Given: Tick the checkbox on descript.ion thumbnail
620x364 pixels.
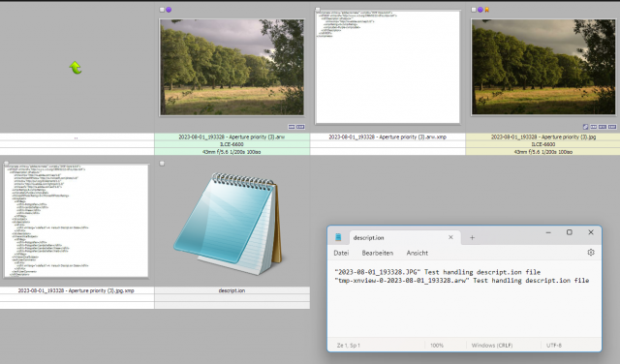Looking at the screenshot, I should (x=162, y=164).
